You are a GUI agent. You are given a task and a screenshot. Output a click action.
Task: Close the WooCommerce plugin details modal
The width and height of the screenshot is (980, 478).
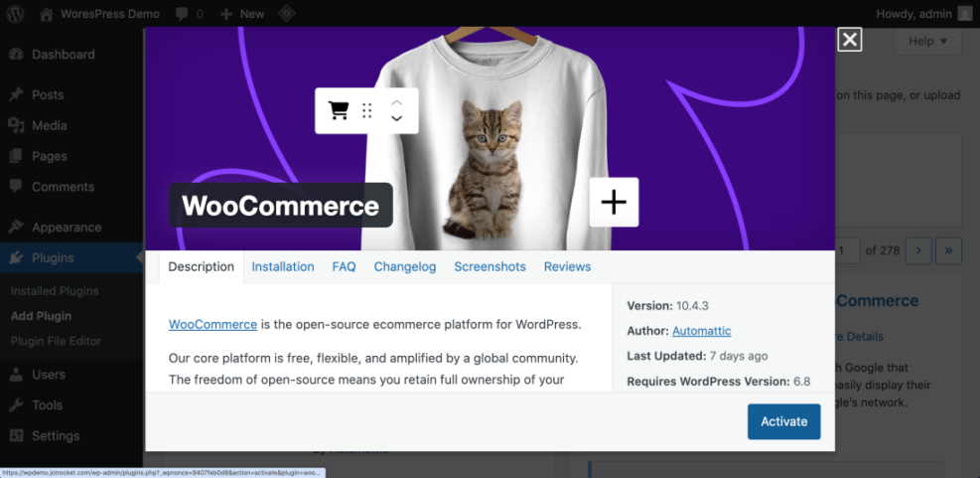tap(849, 40)
